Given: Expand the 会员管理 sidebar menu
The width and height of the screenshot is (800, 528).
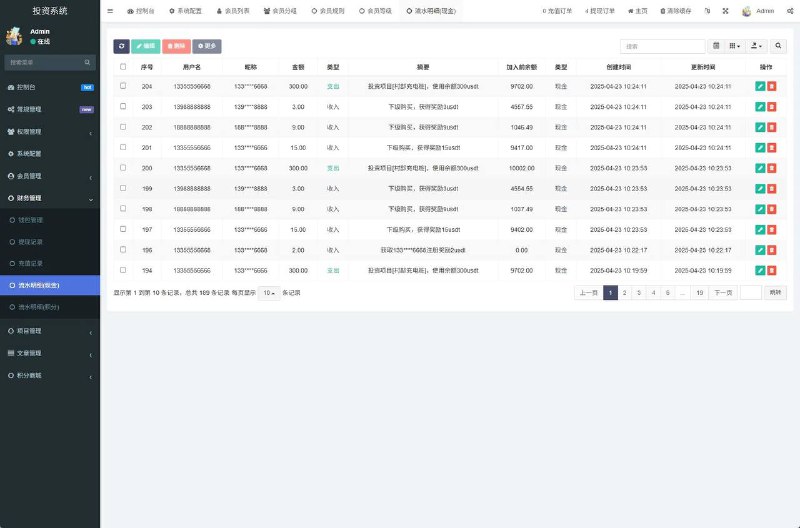Looking at the screenshot, I should click(50, 176).
